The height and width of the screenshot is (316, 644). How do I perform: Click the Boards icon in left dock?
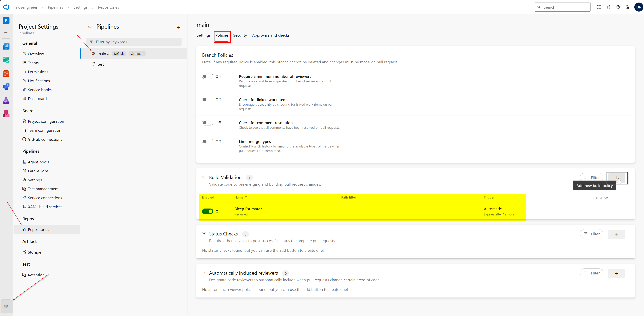[x=6, y=60]
